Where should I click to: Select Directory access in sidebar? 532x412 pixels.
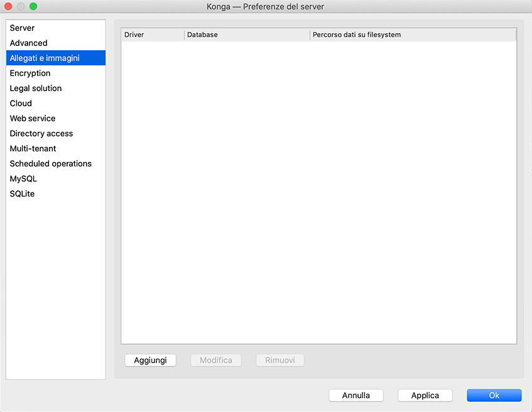pos(41,134)
